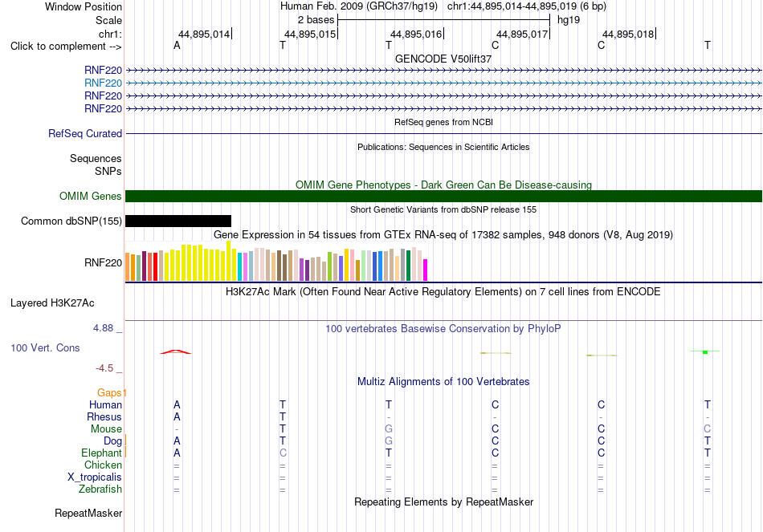Select the Rhesus species label

[104, 416]
